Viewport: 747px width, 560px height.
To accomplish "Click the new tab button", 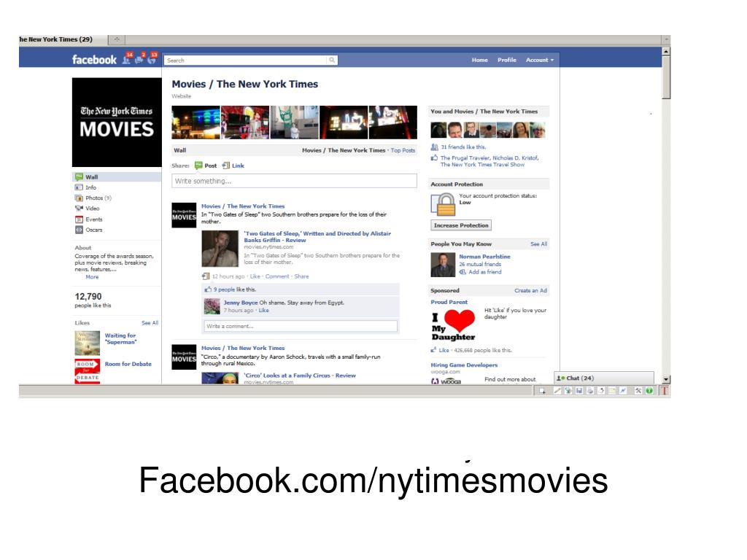I will point(116,39).
